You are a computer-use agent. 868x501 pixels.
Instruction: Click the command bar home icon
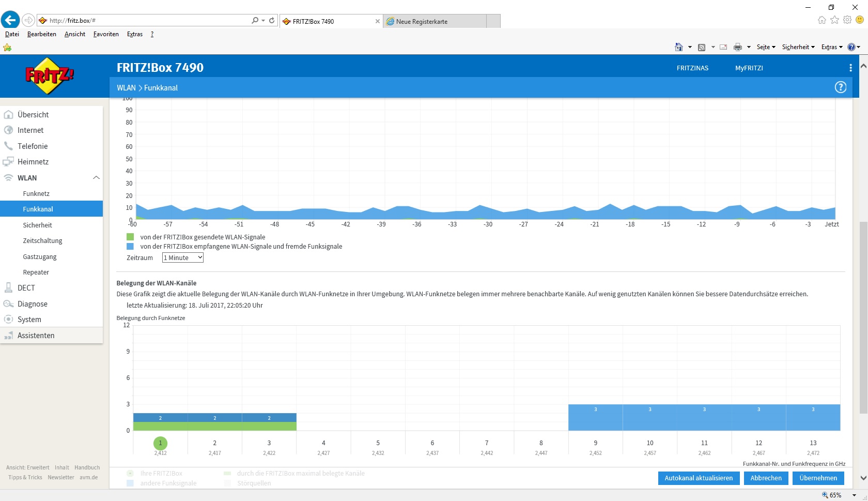point(679,47)
